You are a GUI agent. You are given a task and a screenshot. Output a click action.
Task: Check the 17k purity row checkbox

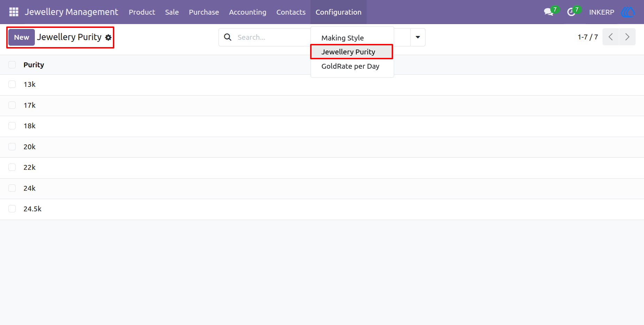12,105
